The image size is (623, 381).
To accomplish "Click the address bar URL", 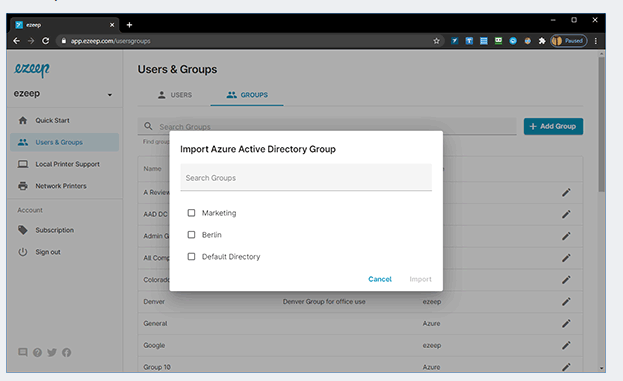I will pyautogui.click(x=110, y=41).
